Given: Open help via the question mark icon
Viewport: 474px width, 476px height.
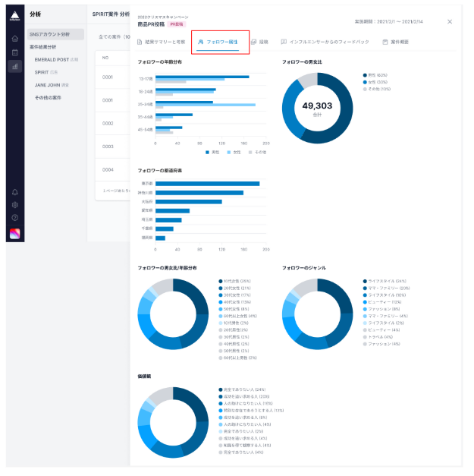Looking at the screenshot, I should [15, 218].
